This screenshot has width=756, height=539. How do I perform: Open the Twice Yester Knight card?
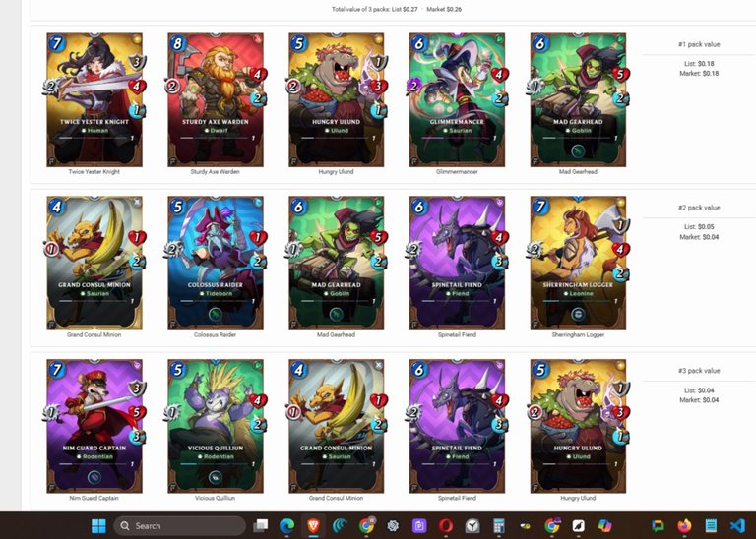[94, 99]
